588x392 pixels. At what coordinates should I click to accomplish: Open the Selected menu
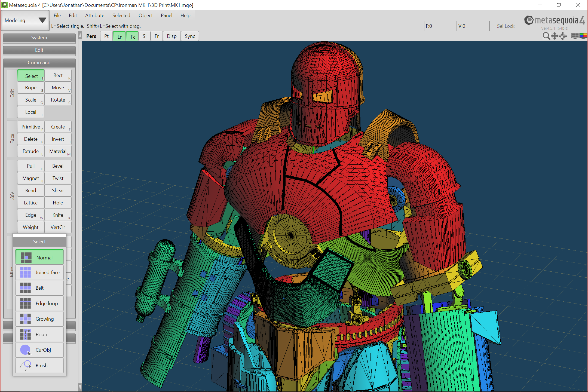[x=121, y=16]
